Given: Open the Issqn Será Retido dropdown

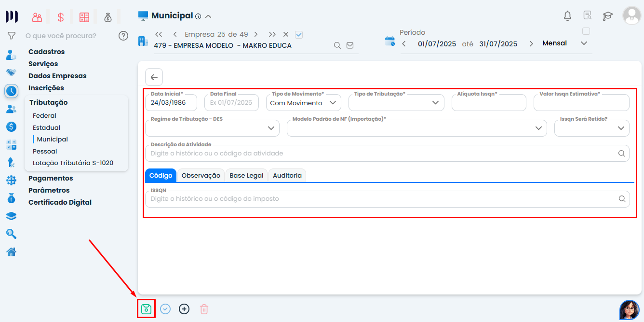Looking at the screenshot, I should (x=591, y=128).
